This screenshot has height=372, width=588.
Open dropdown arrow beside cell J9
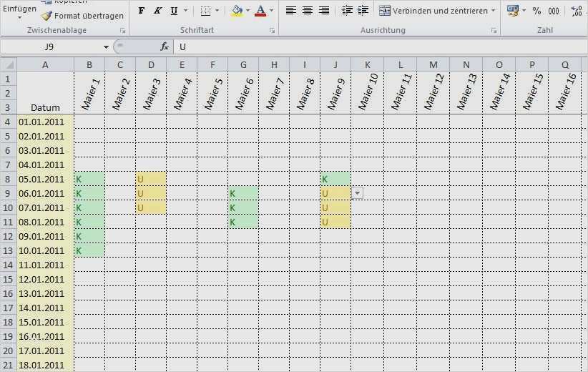point(358,193)
